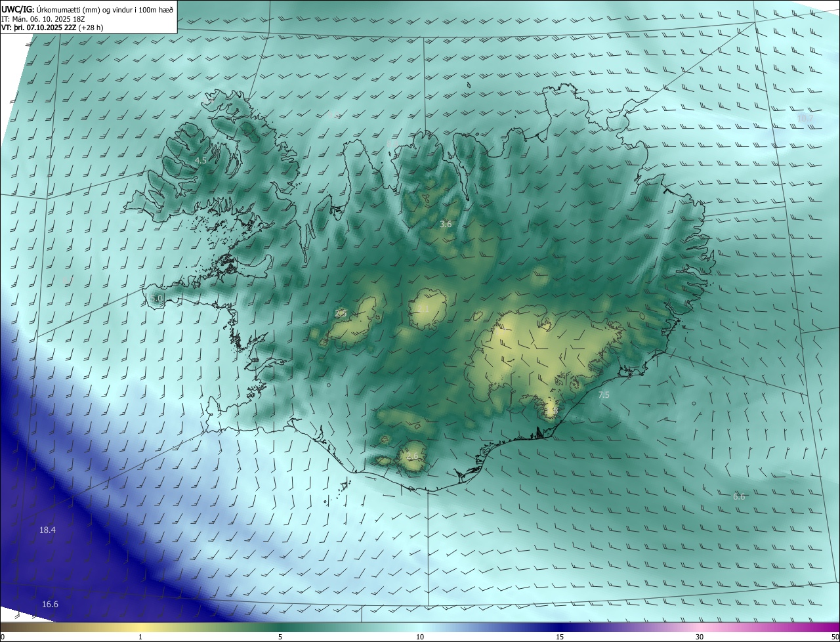Click the 7.5 value off the southeast coast
This screenshot has width=840, height=642.
(x=604, y=395)
